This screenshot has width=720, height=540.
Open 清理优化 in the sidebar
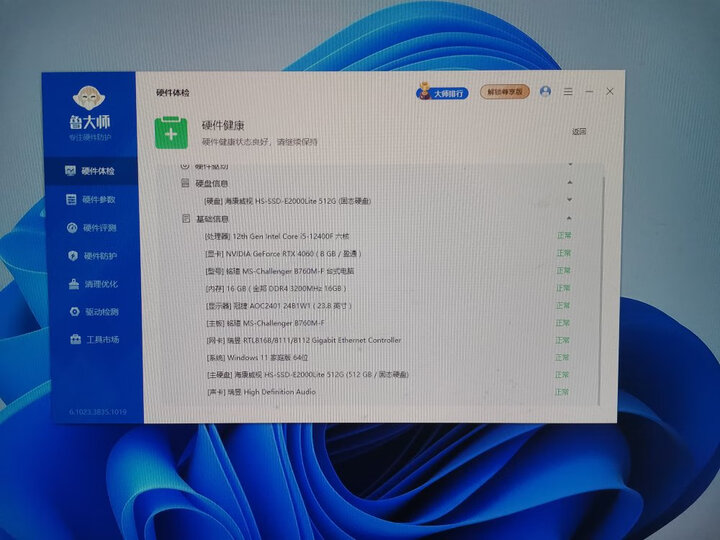click(x=94, y=284)
